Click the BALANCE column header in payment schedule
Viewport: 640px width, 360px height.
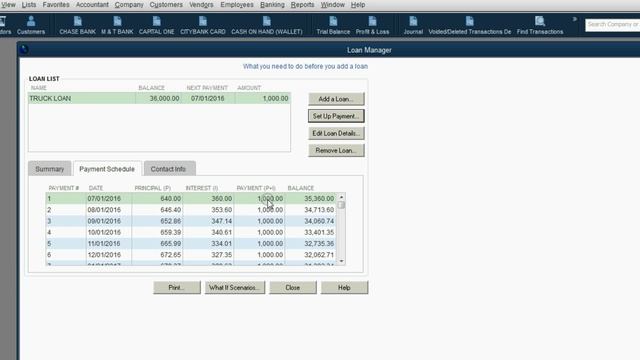coord(301,188)
